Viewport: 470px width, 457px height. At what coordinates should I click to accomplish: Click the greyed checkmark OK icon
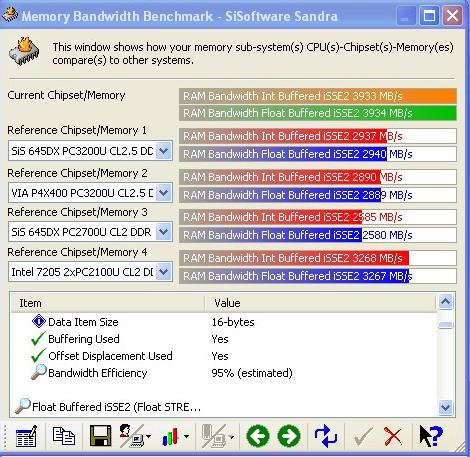(363, 436)
